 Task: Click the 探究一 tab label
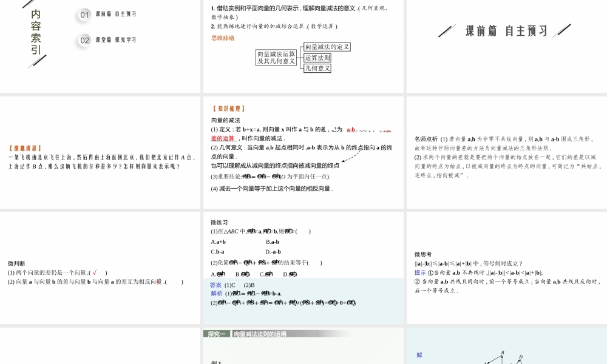[x=217, y=334]
